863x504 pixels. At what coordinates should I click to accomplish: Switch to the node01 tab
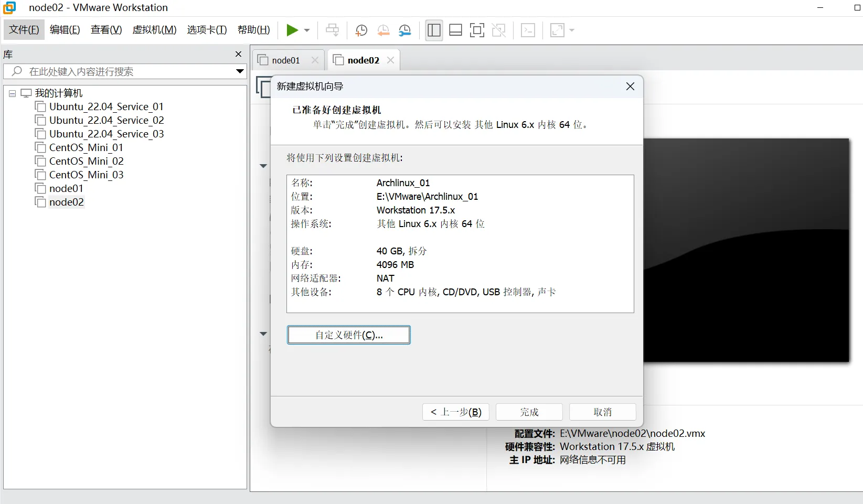(286, 60)
